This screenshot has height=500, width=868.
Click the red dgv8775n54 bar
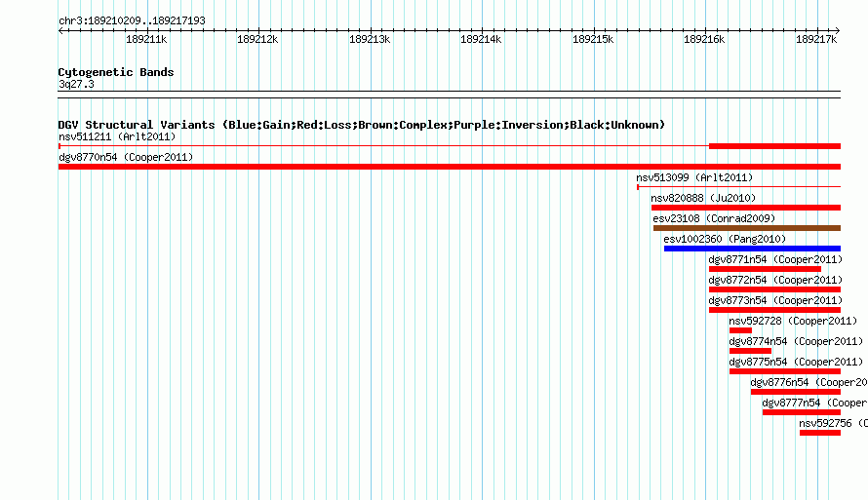click(785, 371)
